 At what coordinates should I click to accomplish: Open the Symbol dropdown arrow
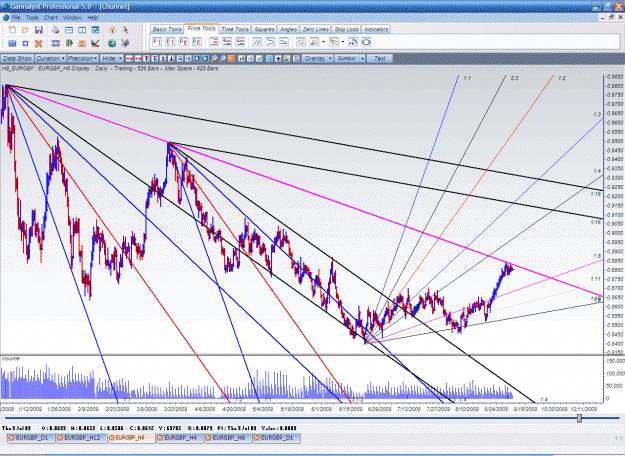click(x=362, y=59)
